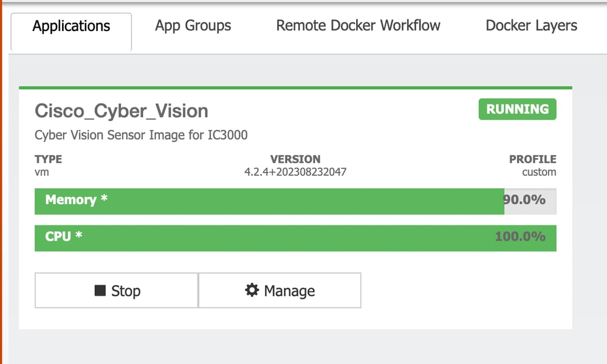
Task: Click the Memory usage bar
Action: pyautogui.click(x=295, y=201)
